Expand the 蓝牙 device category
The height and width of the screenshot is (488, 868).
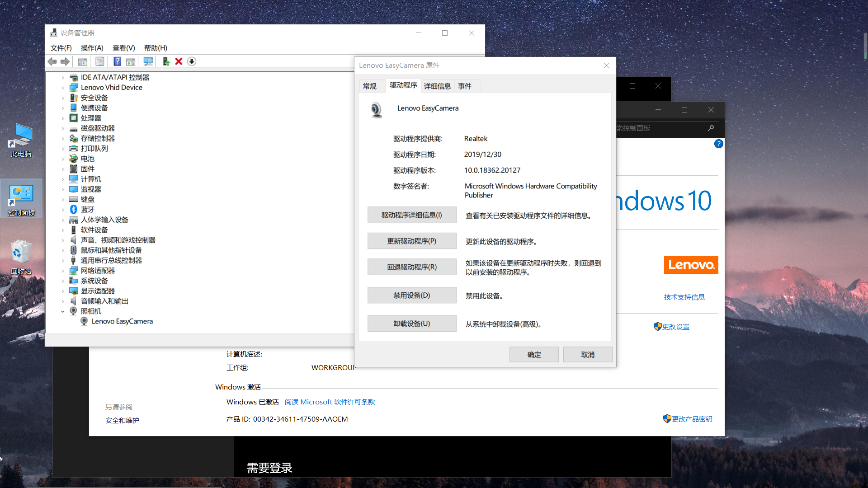(x=63, y=210)
